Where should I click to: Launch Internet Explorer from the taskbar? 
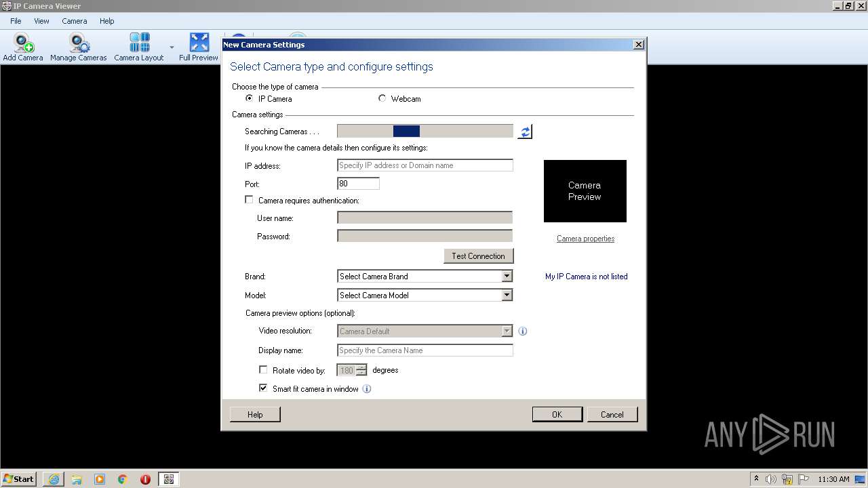point(54,479)
